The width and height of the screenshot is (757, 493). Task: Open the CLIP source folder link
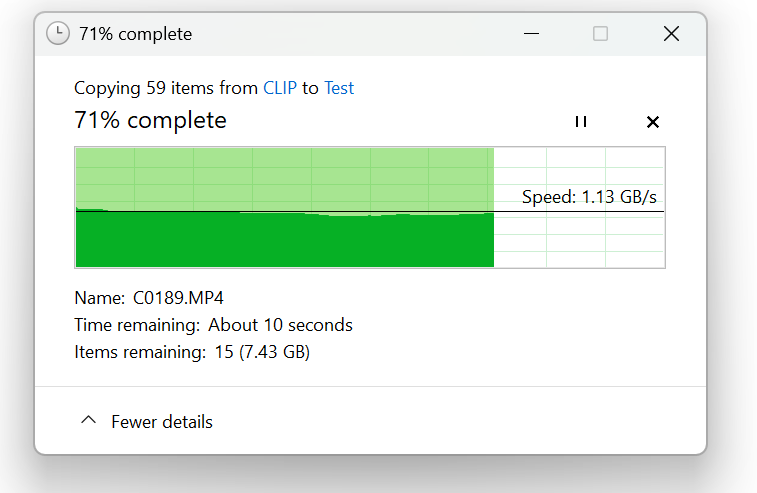(x=280, y=88)
